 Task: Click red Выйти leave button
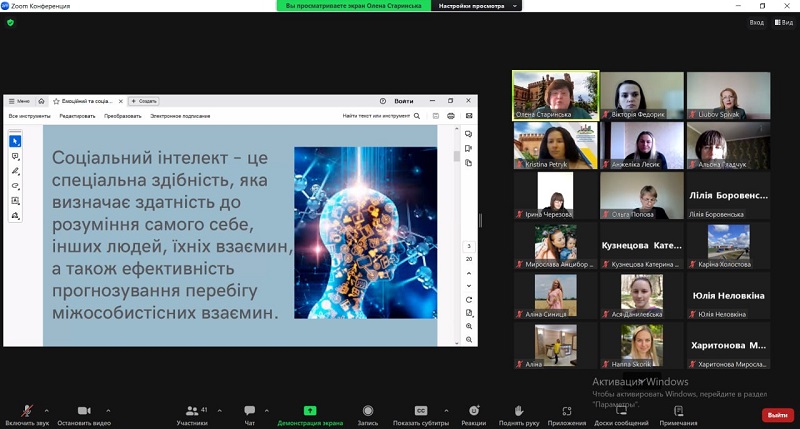coord(776,414)
